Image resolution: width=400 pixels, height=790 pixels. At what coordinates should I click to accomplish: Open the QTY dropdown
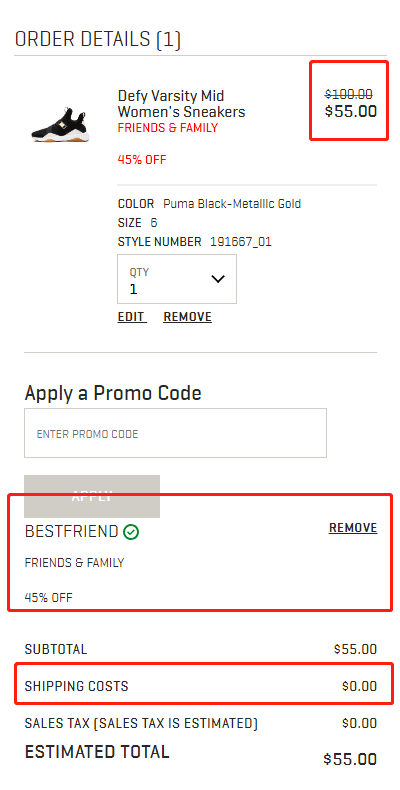coord(177,279)
